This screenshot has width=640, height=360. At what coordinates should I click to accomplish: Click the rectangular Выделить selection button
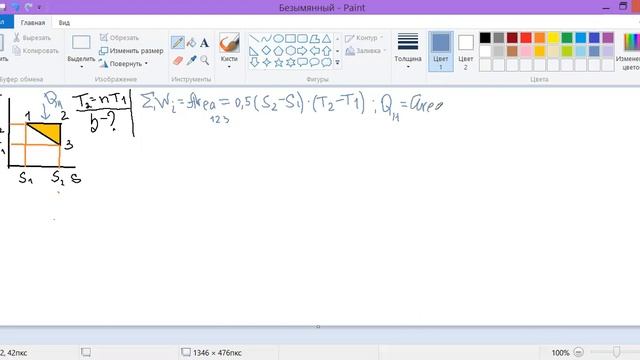[x=81, y=43]
